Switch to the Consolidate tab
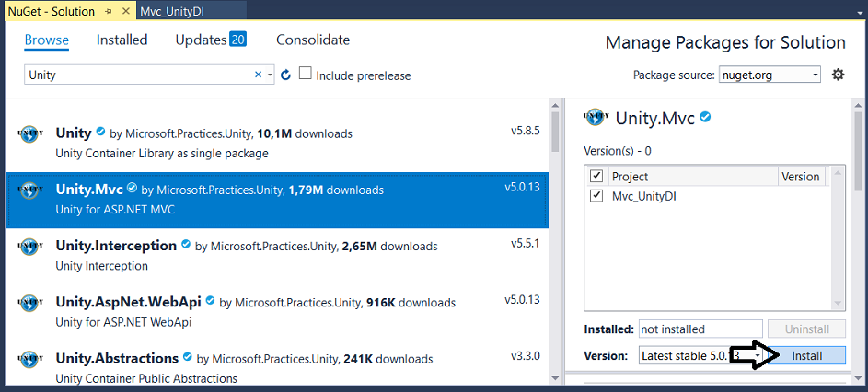 [x=313, y=40]
